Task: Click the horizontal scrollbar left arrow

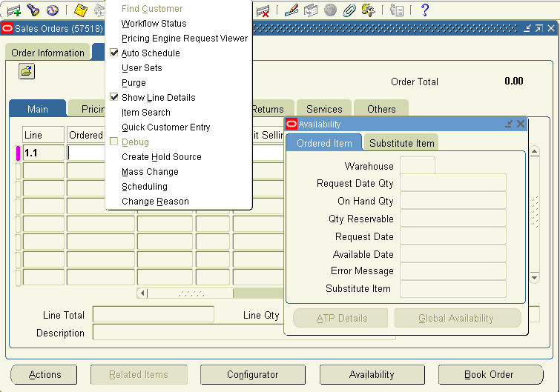Action: tap(142, 293)
